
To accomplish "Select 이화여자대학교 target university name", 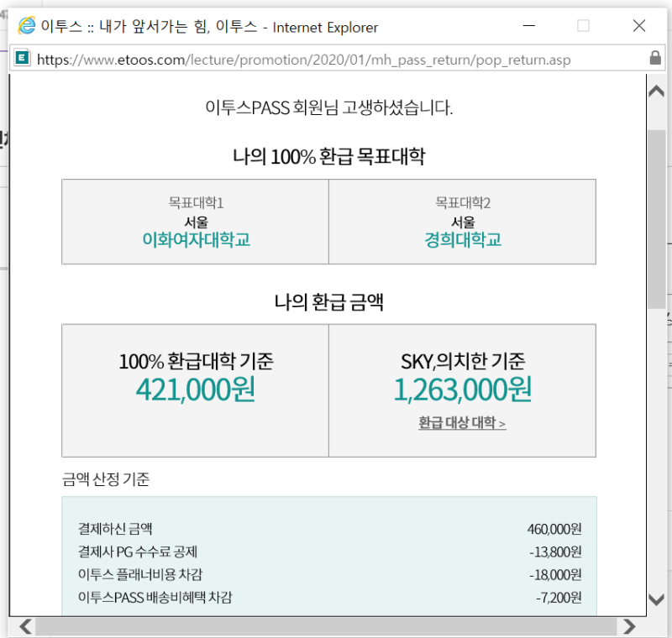I will click(x=196, y=240).
